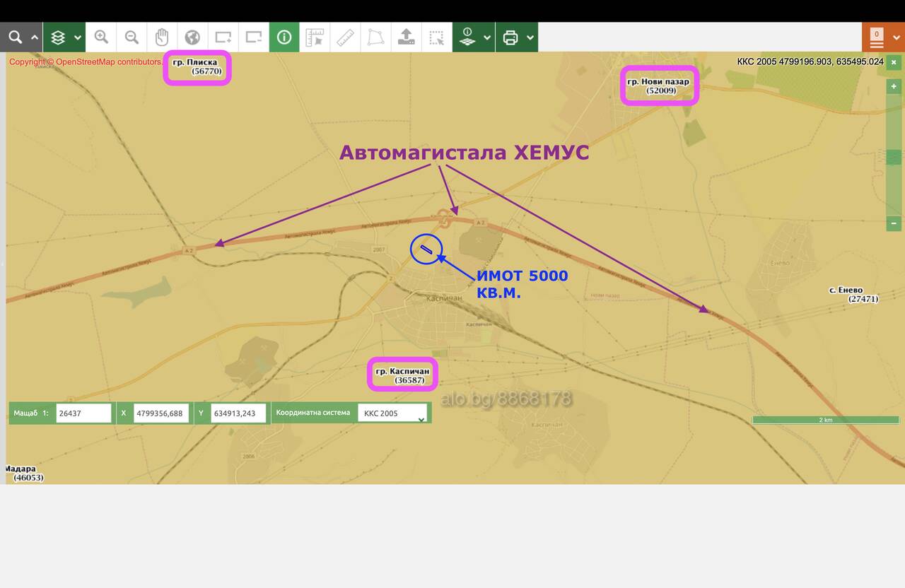Click the Мадара (46053) map label
Screen dimensions: 905x588
[25, 473]
